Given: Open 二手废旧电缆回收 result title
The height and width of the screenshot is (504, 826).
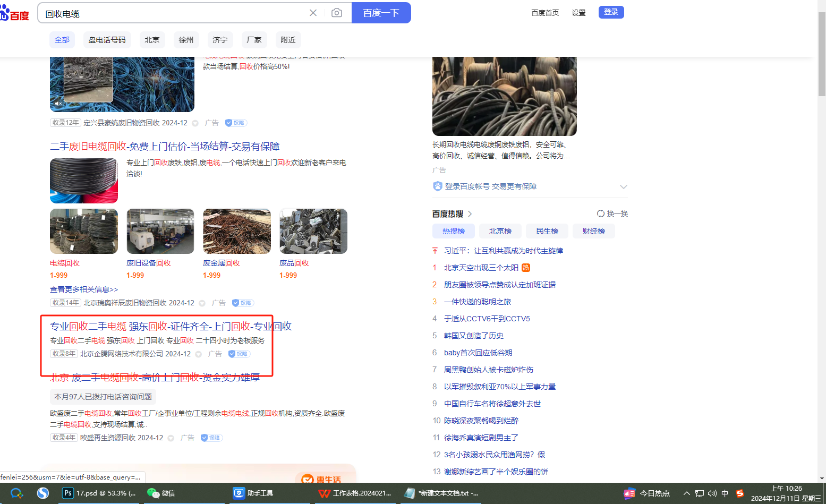Looking at the screenshot, I should pos(165,146).
